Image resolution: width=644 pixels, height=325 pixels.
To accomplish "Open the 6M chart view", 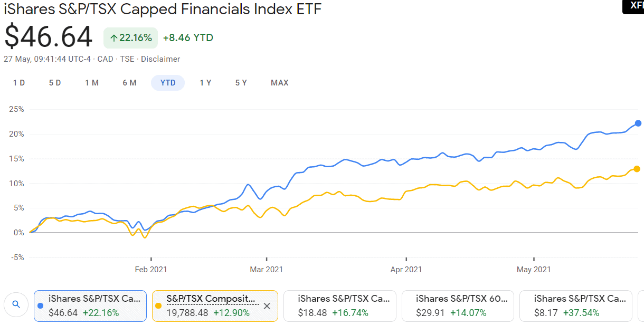I will click(129, 83).
